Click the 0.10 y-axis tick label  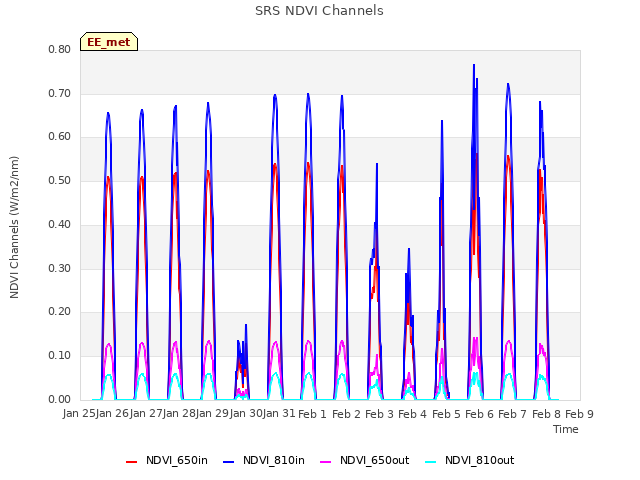click(60, 356)
